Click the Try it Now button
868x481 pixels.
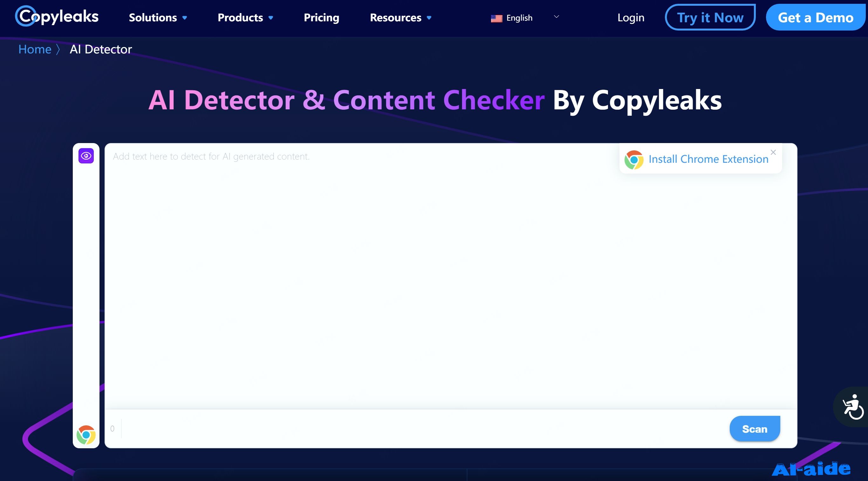(x=710, y=17)
